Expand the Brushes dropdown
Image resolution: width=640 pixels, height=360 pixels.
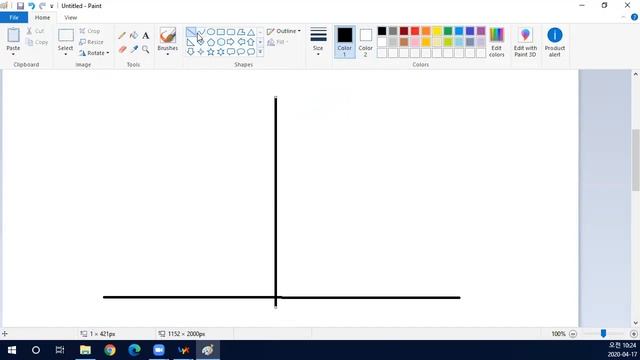168,54
